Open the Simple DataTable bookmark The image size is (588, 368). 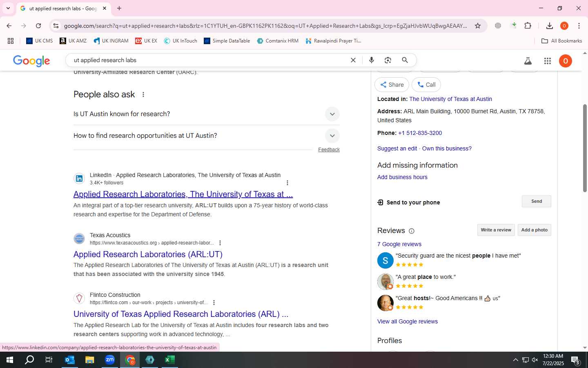pos(227,41)
